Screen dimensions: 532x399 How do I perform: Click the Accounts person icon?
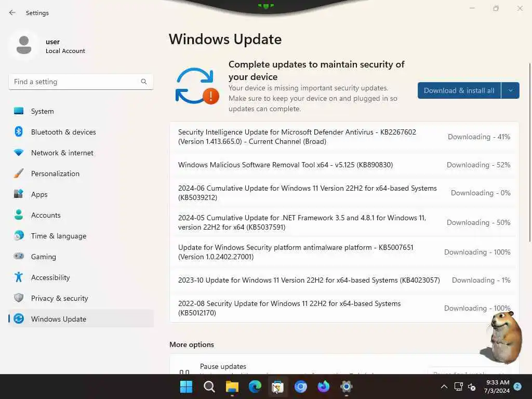19,215
